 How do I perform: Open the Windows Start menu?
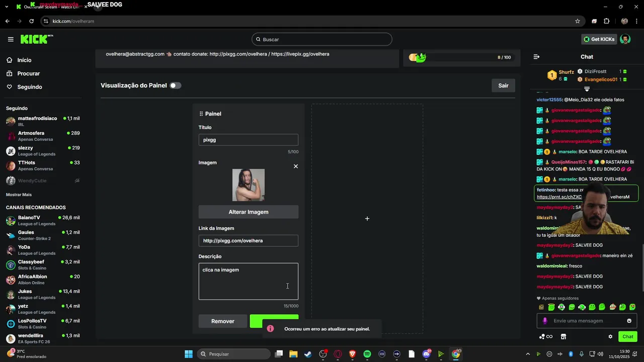(x=189, y=354)
